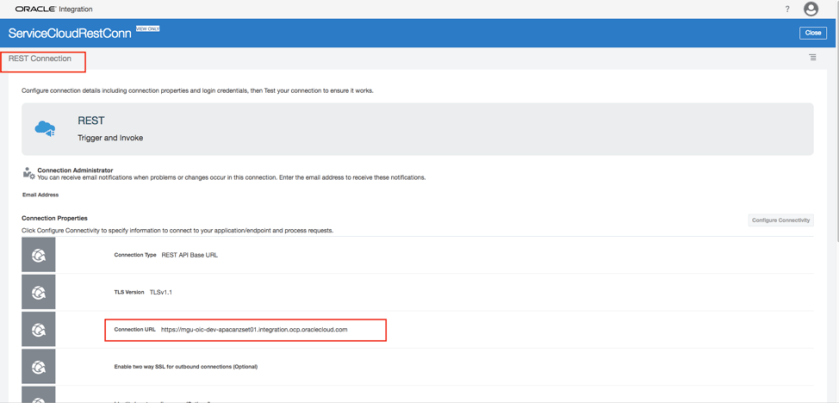Click the icon beside two way SSL row
Image resolution: width=839 pixels, height=403 pixels.
[x=39, y=366]
